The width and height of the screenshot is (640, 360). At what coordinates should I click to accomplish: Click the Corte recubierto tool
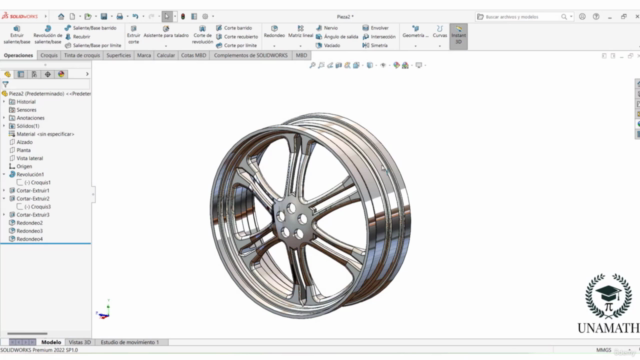tap(237, 37)
